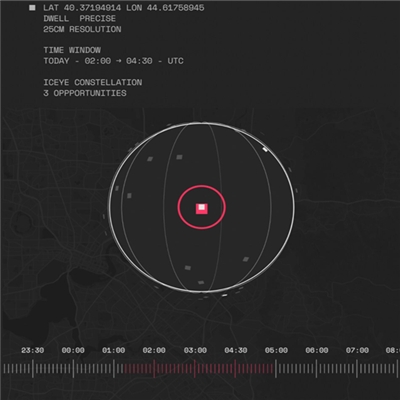Screen dimensions: 400x400
Task: Click the 05:00 timeline label
Action: (x=276, y=350)
